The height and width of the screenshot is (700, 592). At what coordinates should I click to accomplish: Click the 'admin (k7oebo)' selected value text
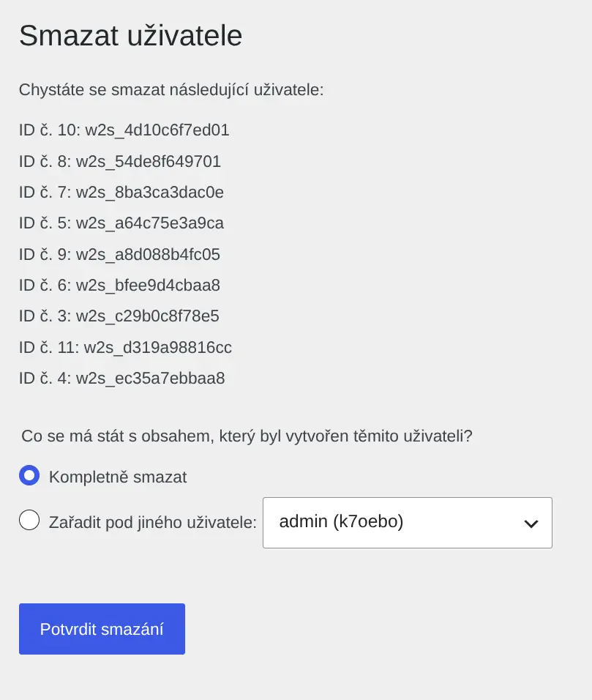341,521
